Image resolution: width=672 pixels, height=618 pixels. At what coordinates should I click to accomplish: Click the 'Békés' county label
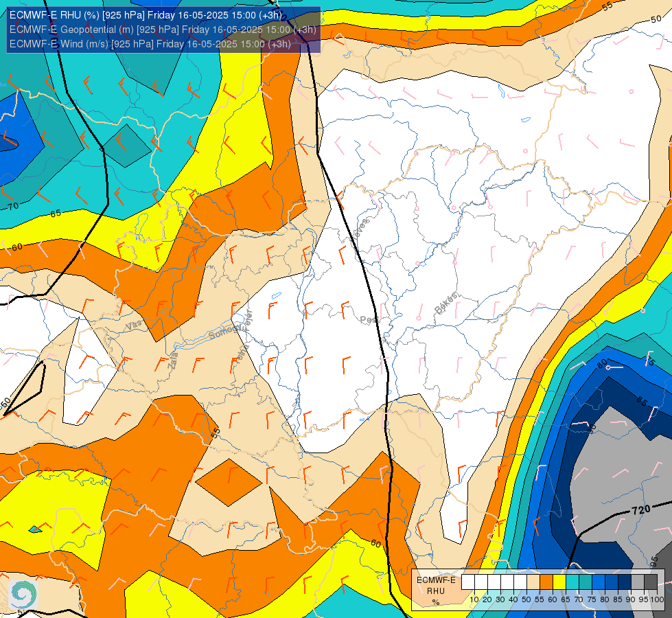(445, 304)
